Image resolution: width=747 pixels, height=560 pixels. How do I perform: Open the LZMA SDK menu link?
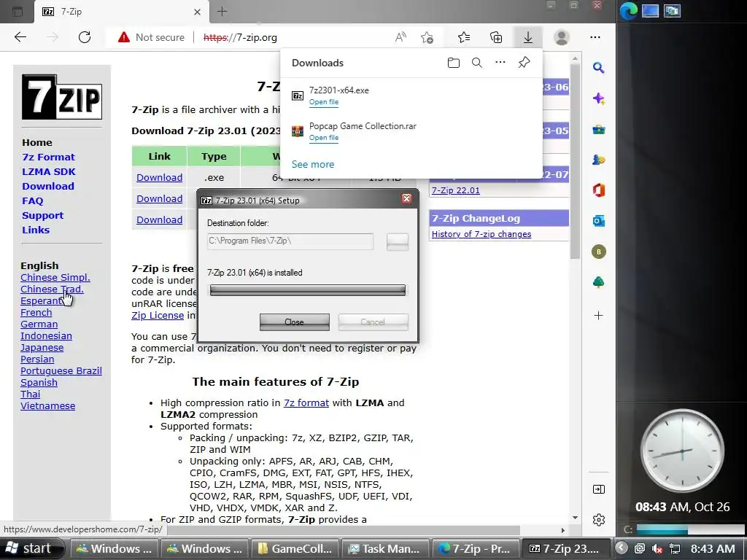coord(49,172)
